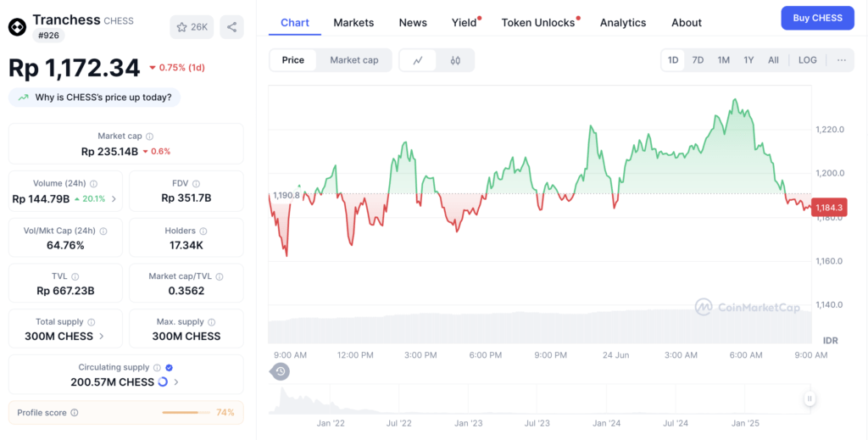Viewport: 868px width, 440px height.
Task: Click the Rp 235.14B market cap value
Action: pos(109,151)
